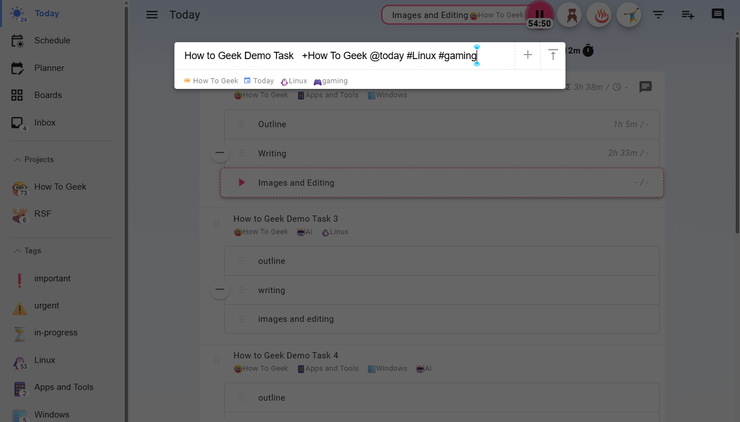This screenshot has width=740, height=422.
Task: Click the gaming chip under input
Action: 330,81
